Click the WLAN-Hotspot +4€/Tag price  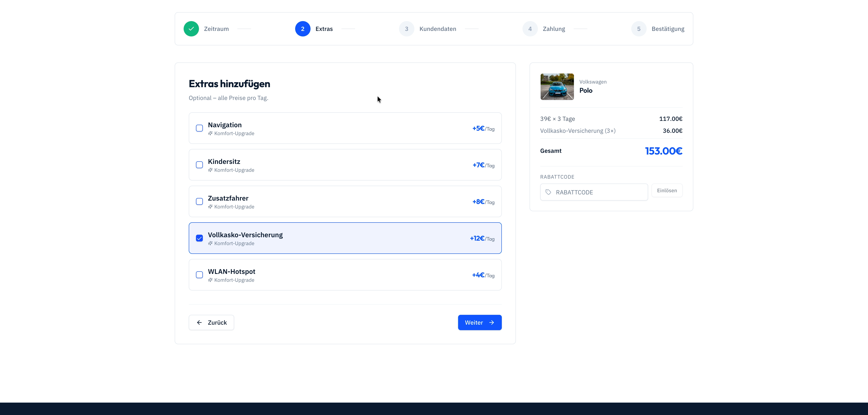coord(483,275)
